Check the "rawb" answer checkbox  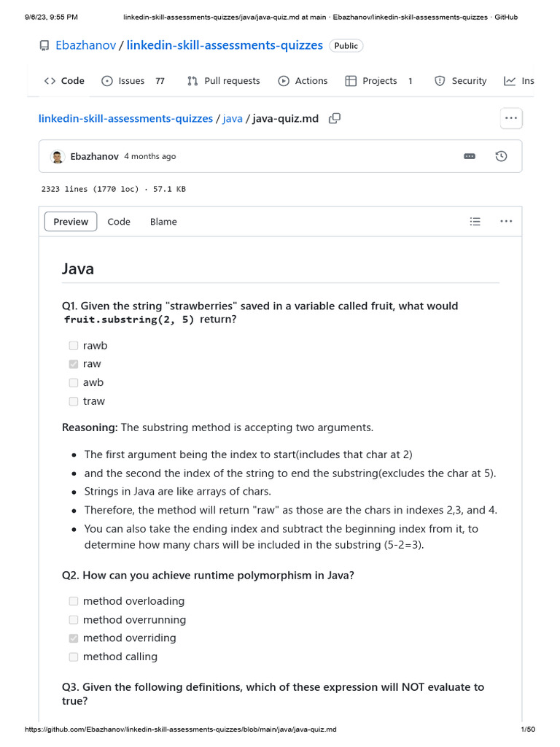[x=74, y=346]
